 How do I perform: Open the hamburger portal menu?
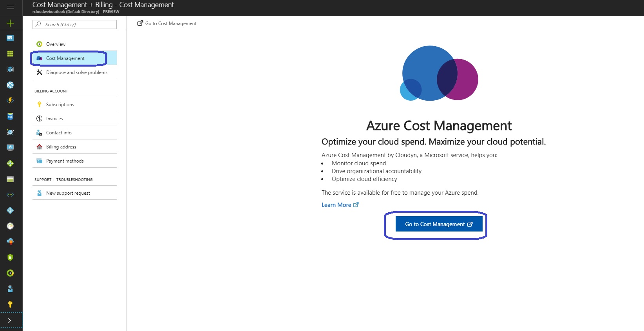click(10, 7)
